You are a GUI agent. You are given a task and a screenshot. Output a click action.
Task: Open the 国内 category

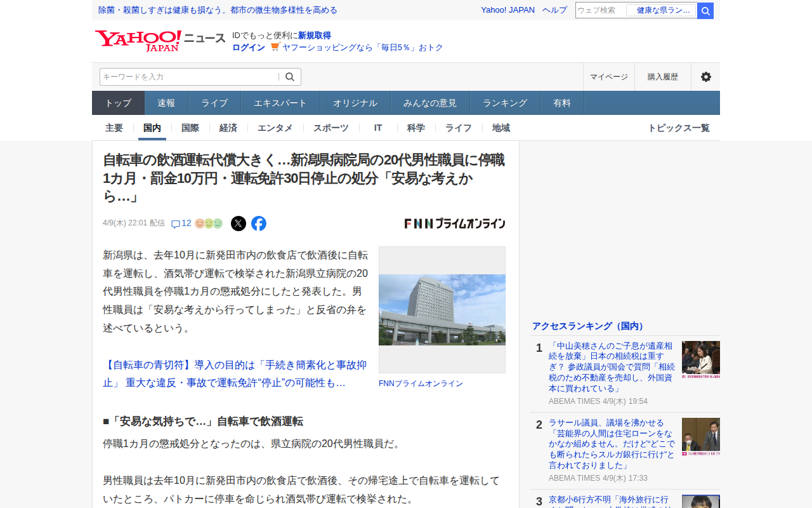tap(152, 128)
